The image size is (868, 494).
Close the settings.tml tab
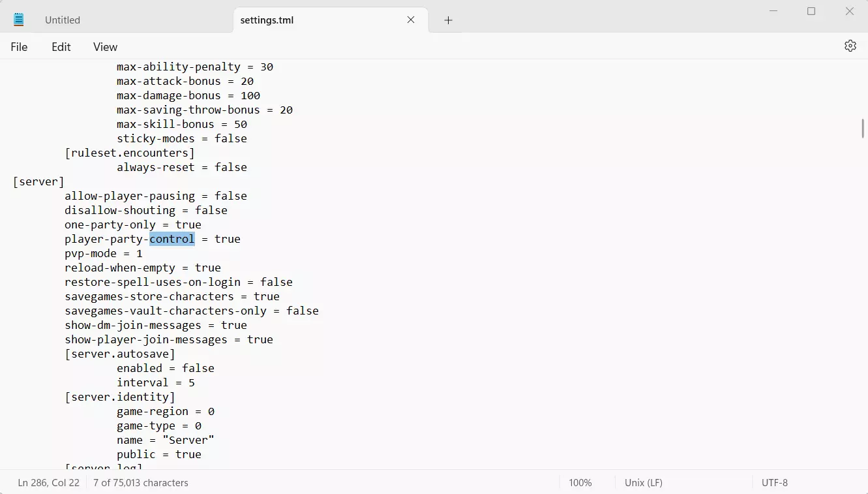point(411,20)
